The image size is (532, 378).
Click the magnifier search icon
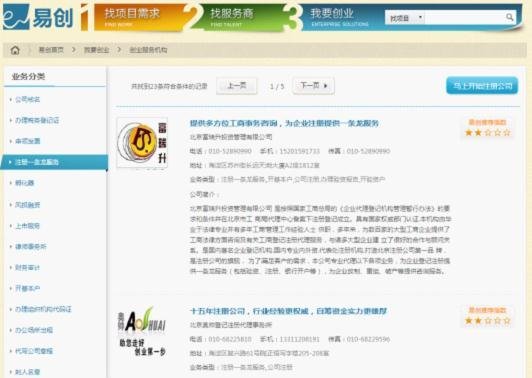tap(509, 17)
